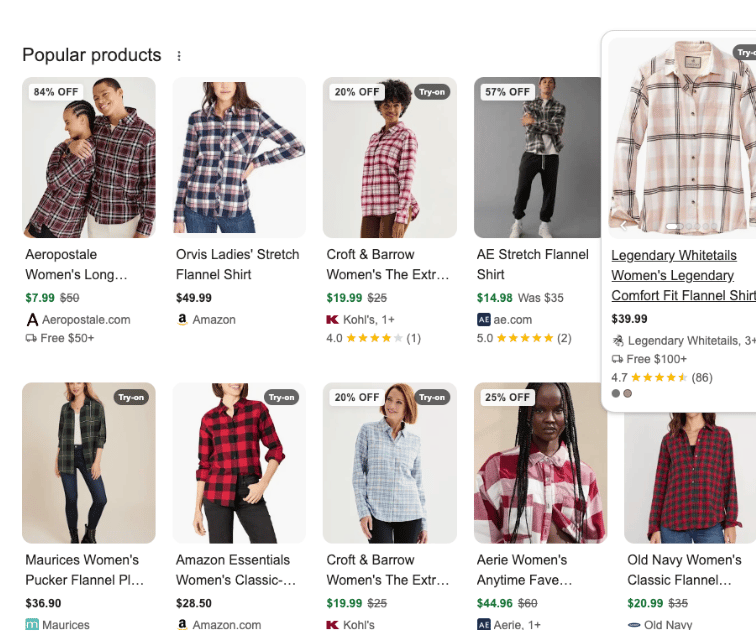Select the tan color swatch on the Legendary Whitetails card

628,393
